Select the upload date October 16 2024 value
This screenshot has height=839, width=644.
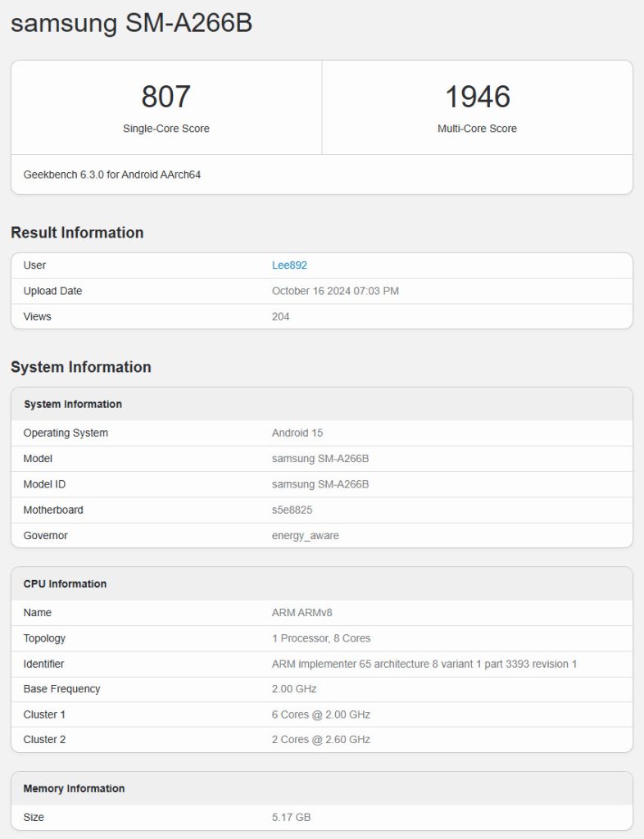[x=335, y=291]
